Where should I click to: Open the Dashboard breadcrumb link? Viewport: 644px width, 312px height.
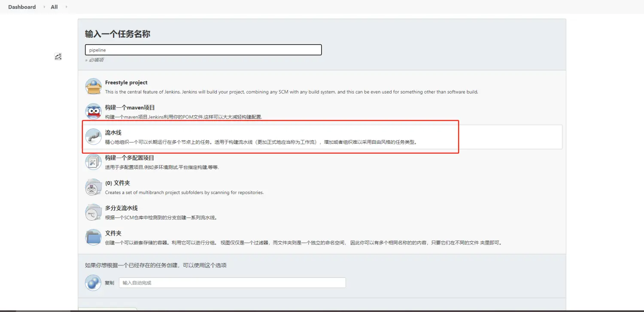(22, 7)
